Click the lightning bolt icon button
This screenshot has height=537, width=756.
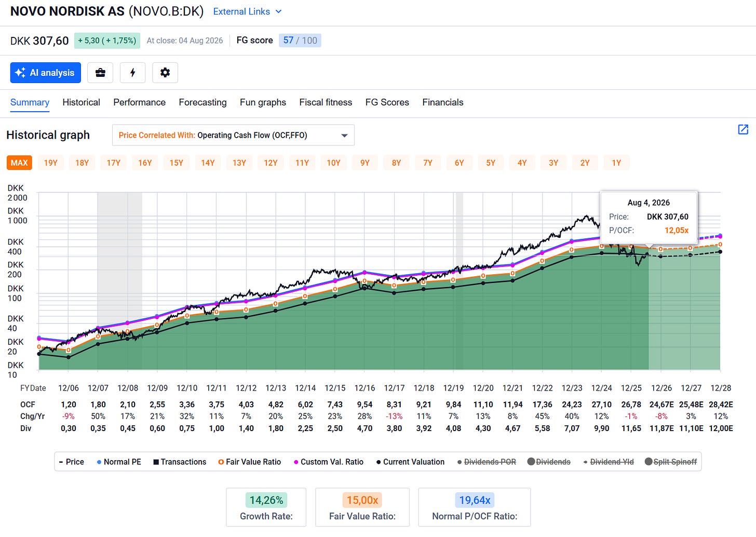click(x=132, y=73)
